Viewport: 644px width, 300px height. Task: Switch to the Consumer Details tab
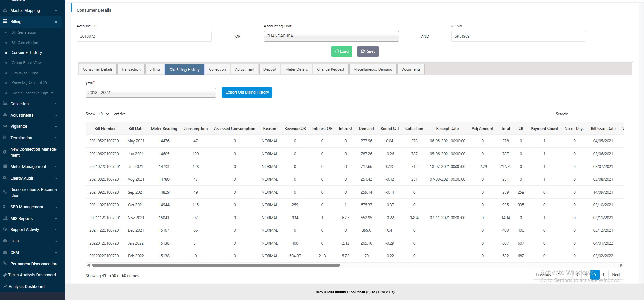[x=98, y=69]
